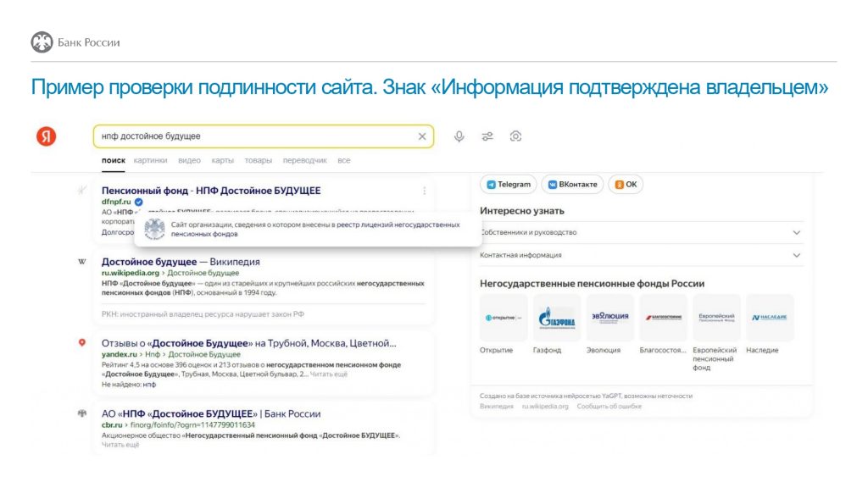868x488 pixels.
Task: Click the Wikipedia W favicon
Action: tap(82, 262)
